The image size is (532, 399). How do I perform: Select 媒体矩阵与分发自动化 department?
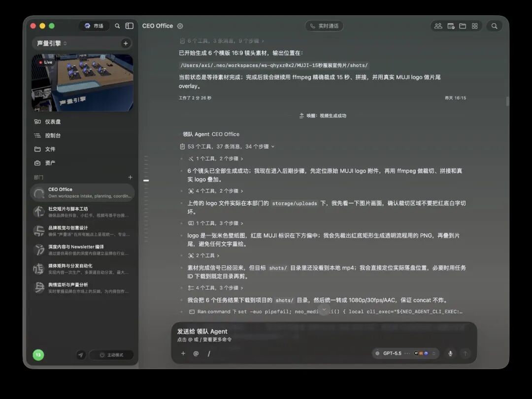[x=82, y=269]
